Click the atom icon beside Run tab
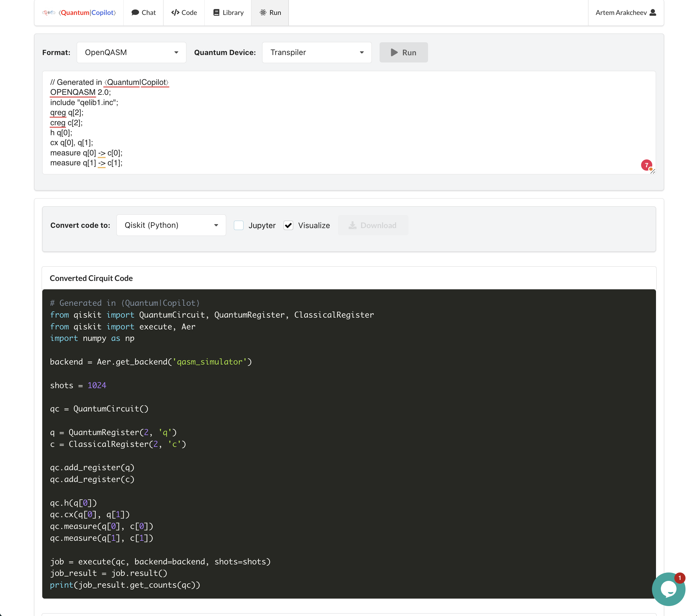The width and height of the screenshot is (697, 616). pos(263,13)
